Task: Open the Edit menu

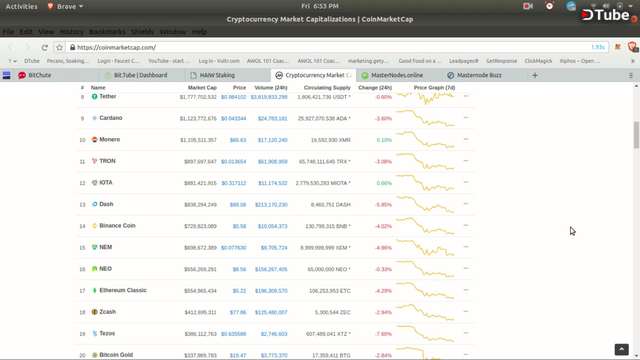Action: [26, 31]
